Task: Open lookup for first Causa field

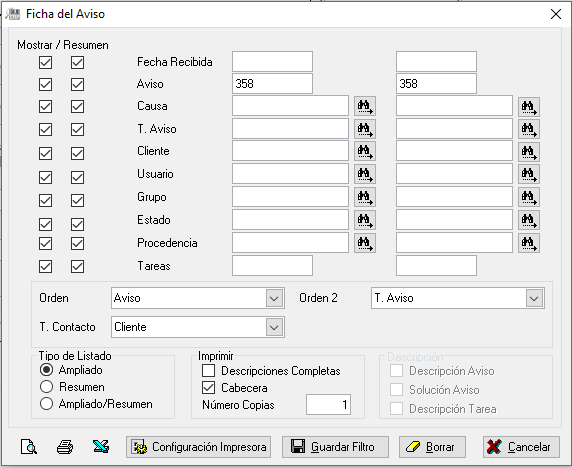Action: pyautogui.click(x=365, y=107)
